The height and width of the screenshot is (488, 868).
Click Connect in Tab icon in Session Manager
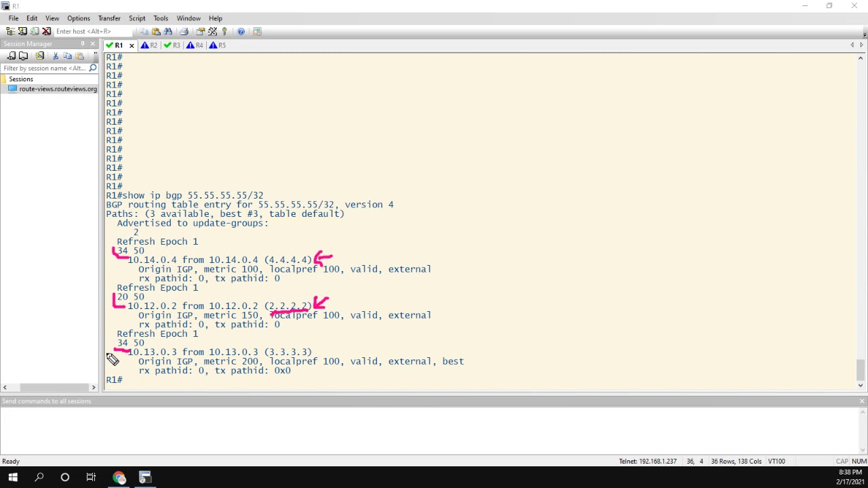(x=24, y=56)
